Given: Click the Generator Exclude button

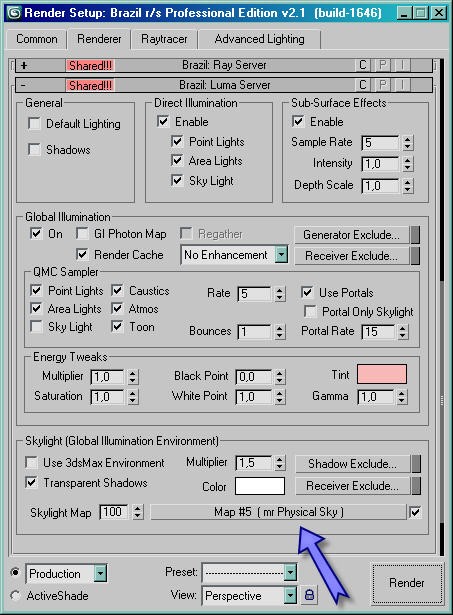Looking at the screenshot, I should coord(351,235).
